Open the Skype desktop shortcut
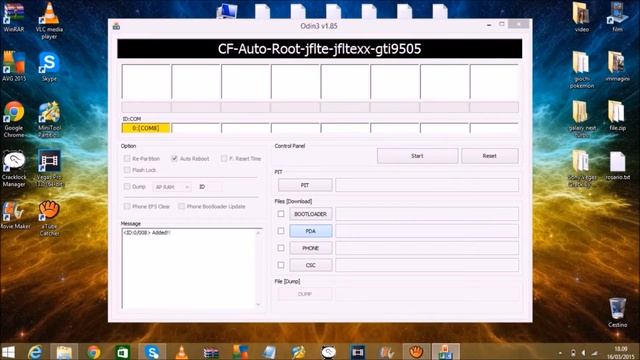 [x=49, y=66]
